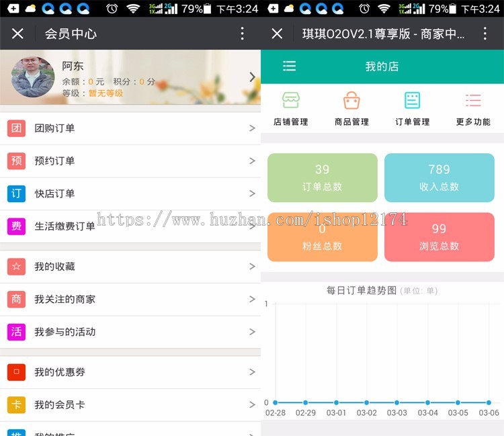Open 生活缴费订单 entry
504x436 pixels.
(x=130, y=226)
